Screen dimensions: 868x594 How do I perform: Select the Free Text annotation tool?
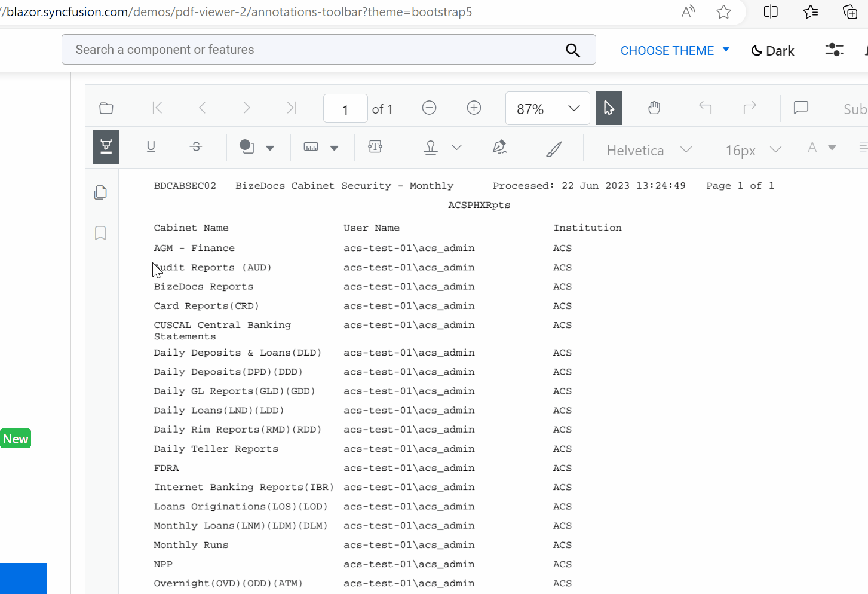(x=375, y=146)
